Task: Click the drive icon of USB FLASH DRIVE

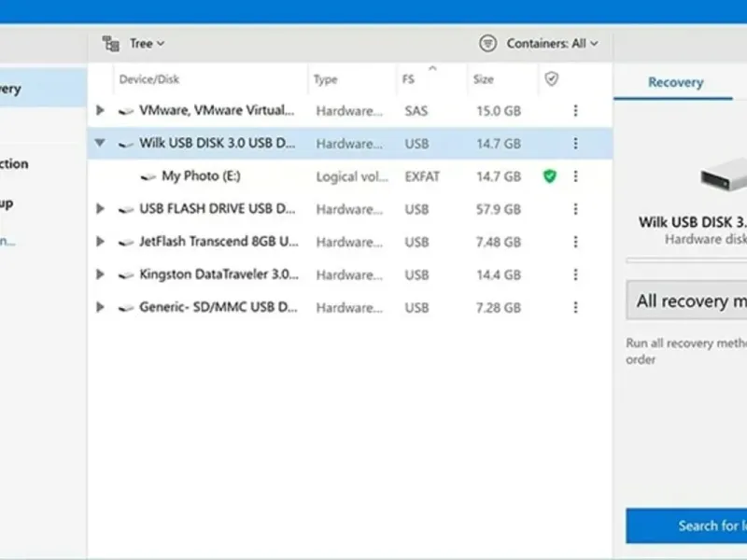Action: click(126, 209)
